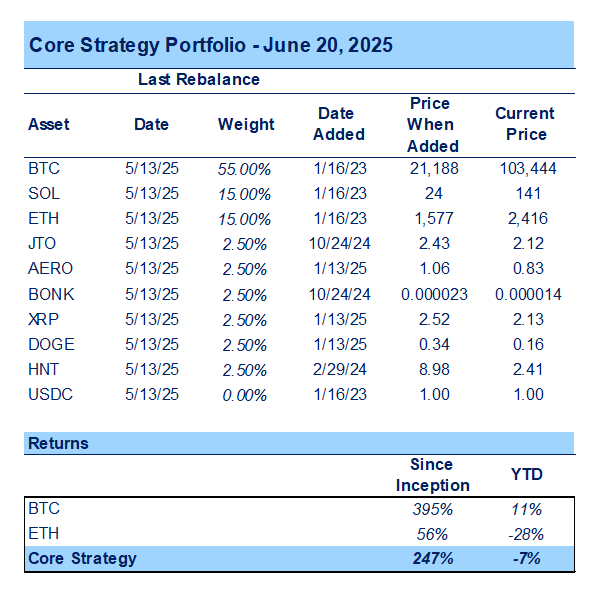The width and height of the screenshot is (600, 595).
Task: Click the YTD column header
Action: click(x=528, y=476)
